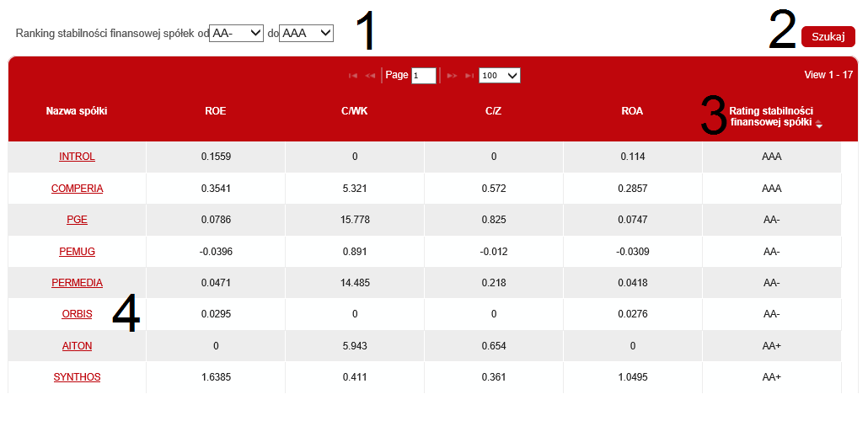Click next page pager icon
The height and width of the screenshot is (421, 868).
pos(452,76)
